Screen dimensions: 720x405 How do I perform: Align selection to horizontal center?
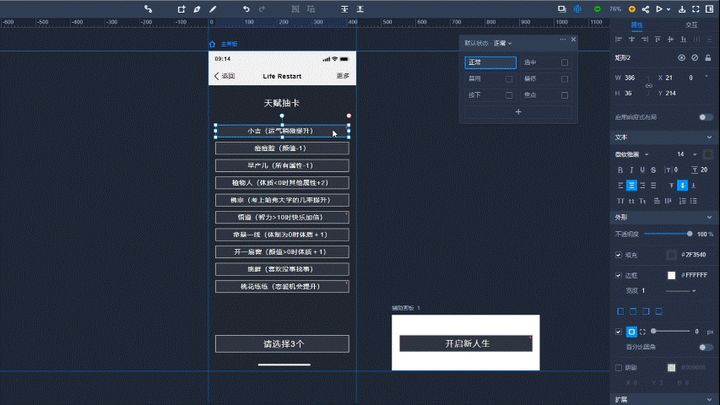tap(632, 39)
